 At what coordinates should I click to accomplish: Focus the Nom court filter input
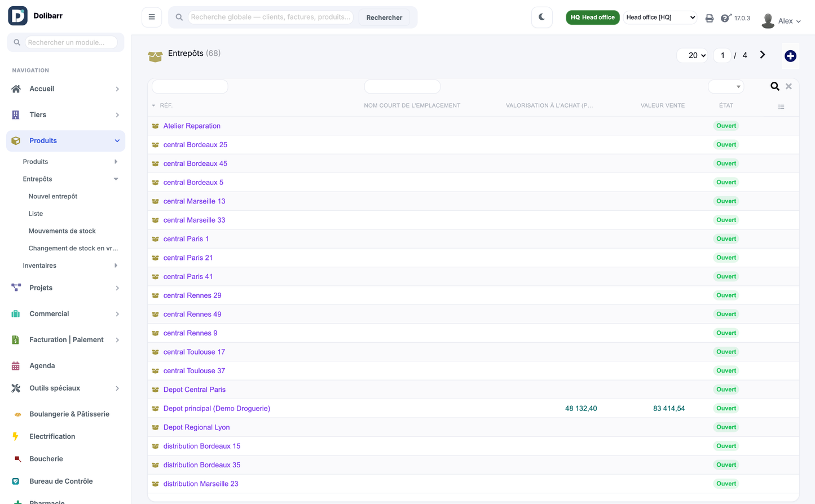(x=402, y=86)
